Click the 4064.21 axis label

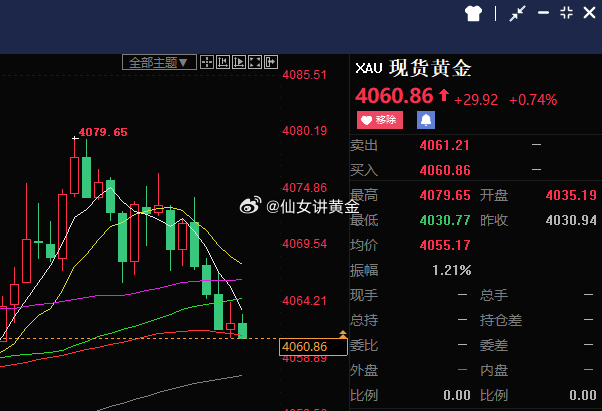tap(304, 300)
